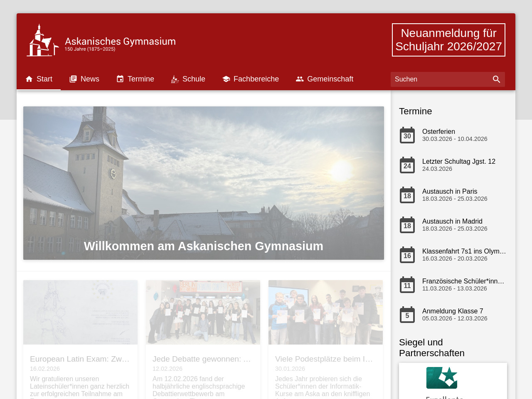
Task: Expand the Termine navigation menu
Action: tap(135, 79)
